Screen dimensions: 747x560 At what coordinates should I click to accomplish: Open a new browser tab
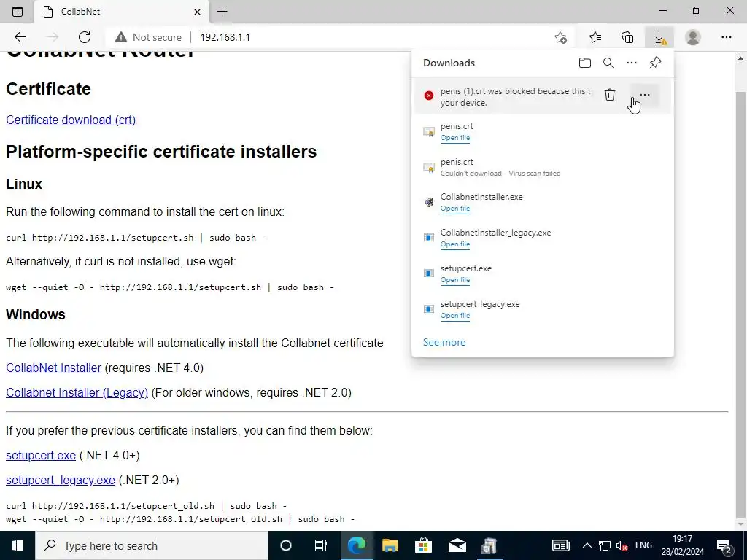pos(222,12)
